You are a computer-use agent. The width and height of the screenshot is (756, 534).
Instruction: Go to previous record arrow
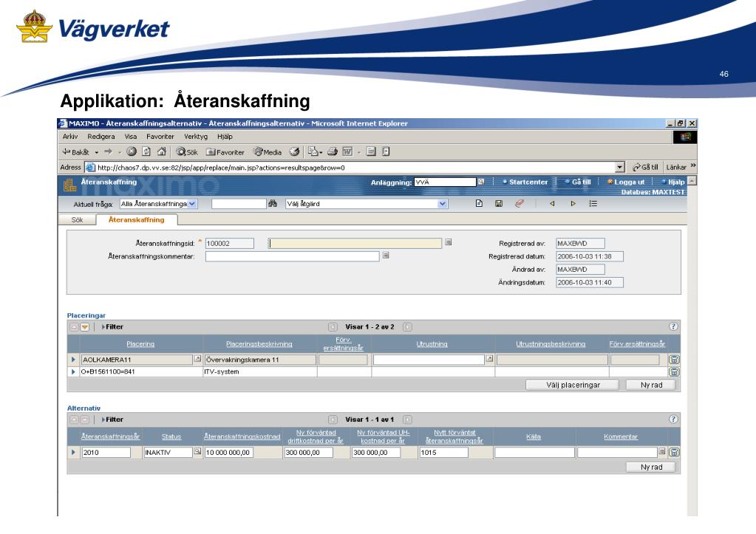pos(551,203)
